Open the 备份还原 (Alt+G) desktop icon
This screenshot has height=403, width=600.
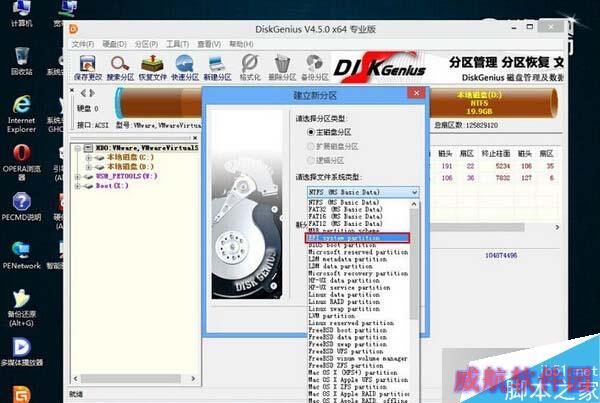pyautogui.click(x=21, y=308)
